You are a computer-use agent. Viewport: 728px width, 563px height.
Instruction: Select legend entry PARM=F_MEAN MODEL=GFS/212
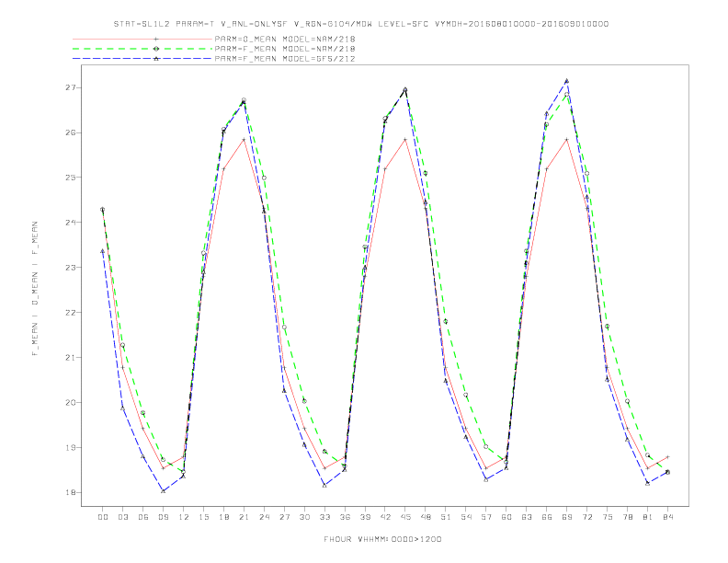tap(285, 59)
